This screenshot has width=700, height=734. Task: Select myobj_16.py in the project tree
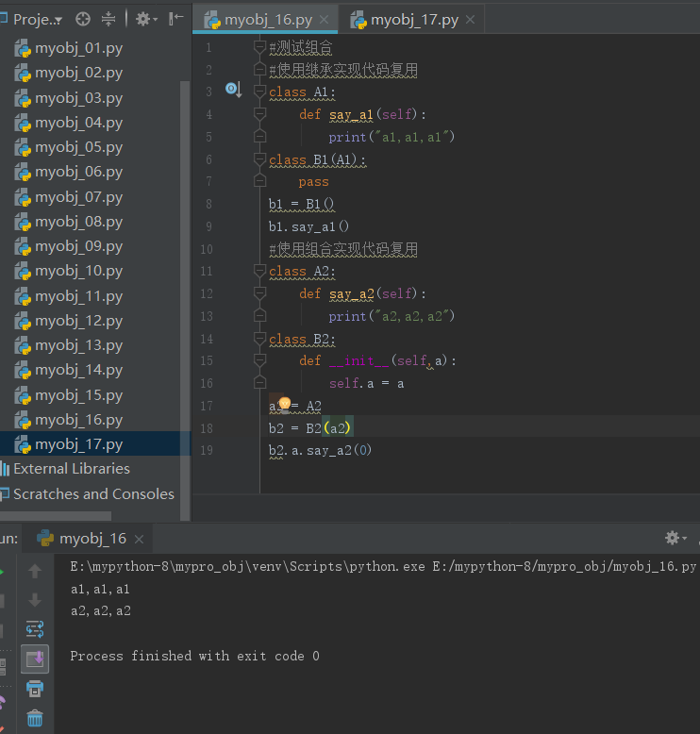(68, 420)
